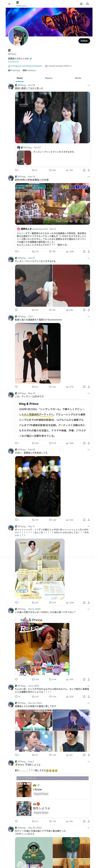Open more options on the Sep 11 post
Viewport: 98px width, 868px height.
(x=89, y=526)
